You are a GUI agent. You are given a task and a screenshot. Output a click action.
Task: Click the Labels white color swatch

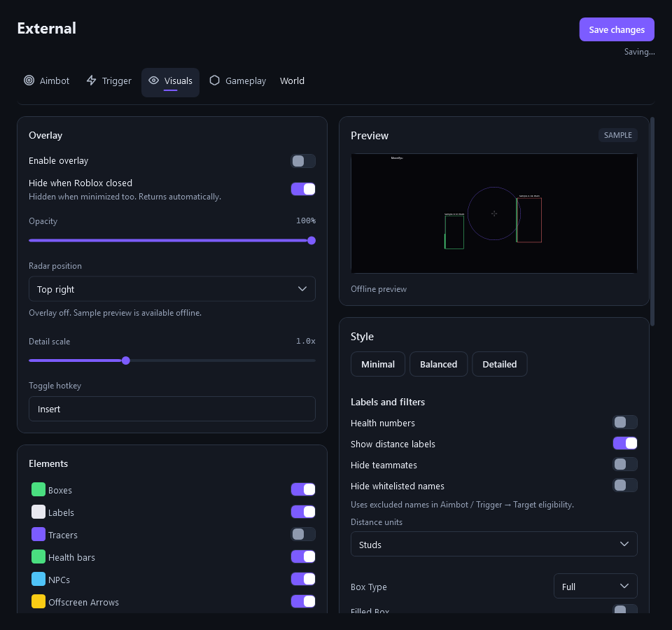tap(38, 512)
